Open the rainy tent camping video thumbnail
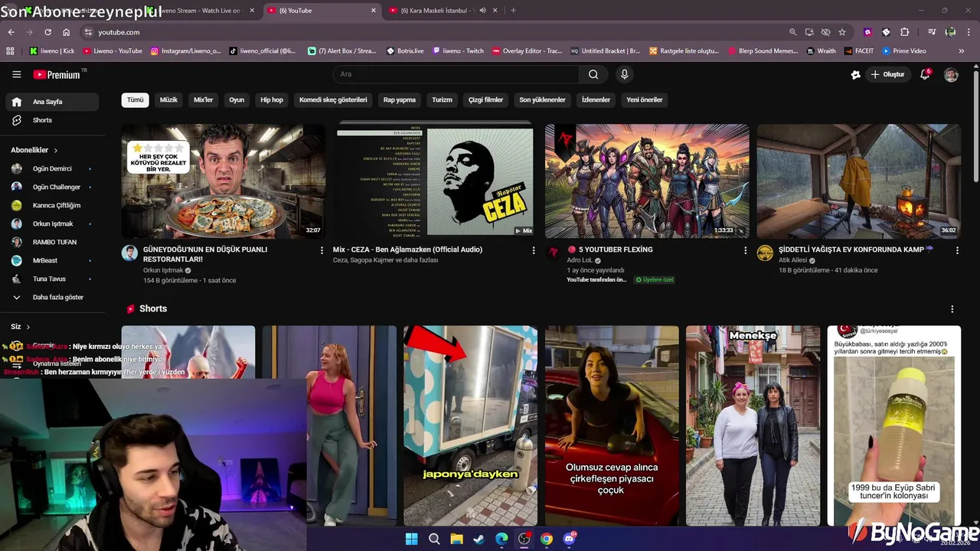 point(859,181)
